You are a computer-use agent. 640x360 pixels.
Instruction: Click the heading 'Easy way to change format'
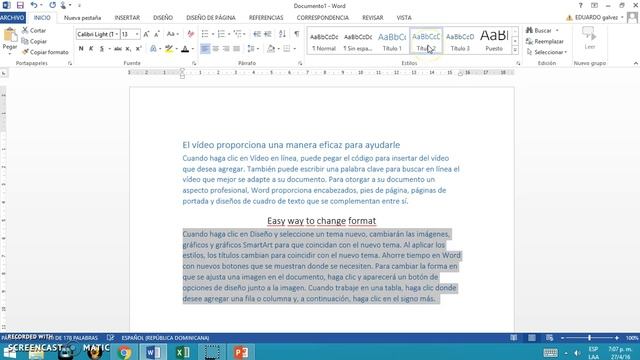click(321, 221)
